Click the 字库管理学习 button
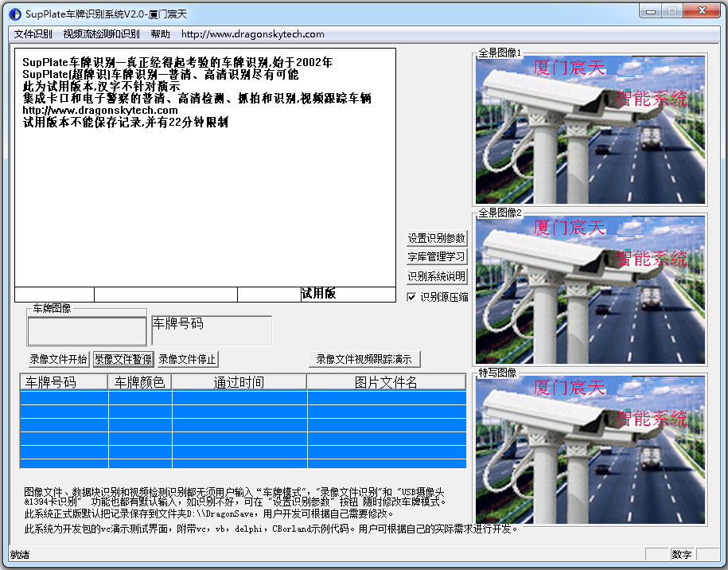 pyautogui.click(x=437, y=257)
